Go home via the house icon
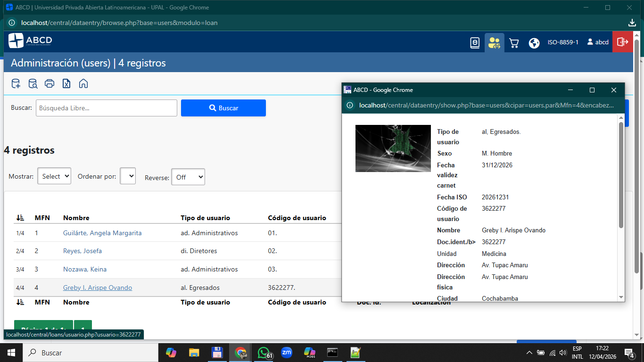 [x=83, y=84]
